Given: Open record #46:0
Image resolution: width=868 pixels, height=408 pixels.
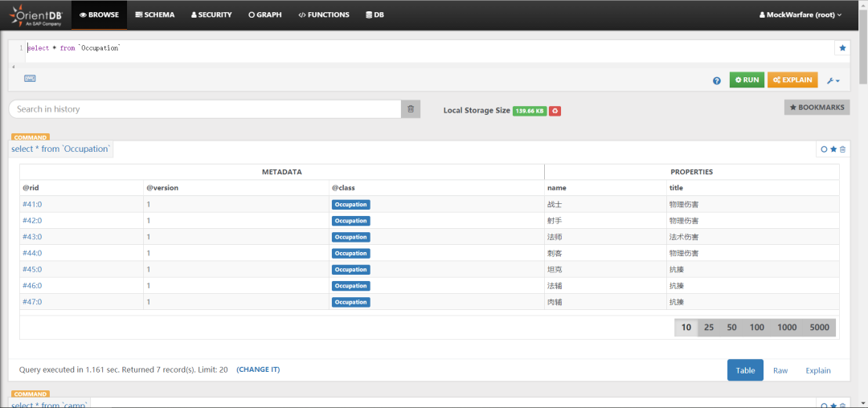Looking at the screenshot, I should click(32, 286).
